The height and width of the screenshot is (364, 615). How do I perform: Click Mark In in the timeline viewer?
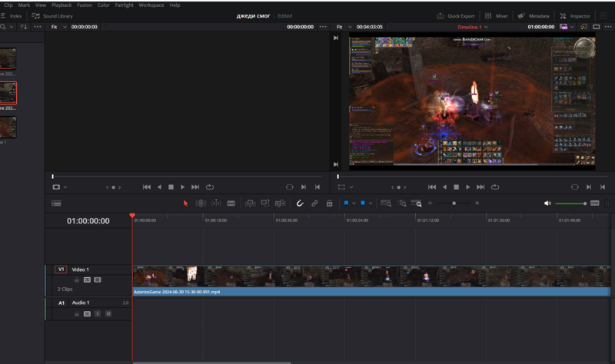(589, 187)
